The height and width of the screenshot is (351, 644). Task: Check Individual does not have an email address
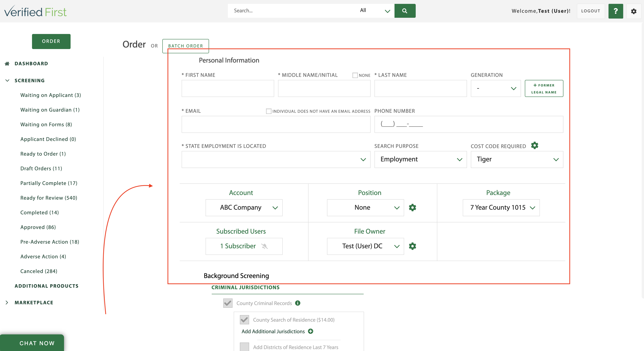269,111
